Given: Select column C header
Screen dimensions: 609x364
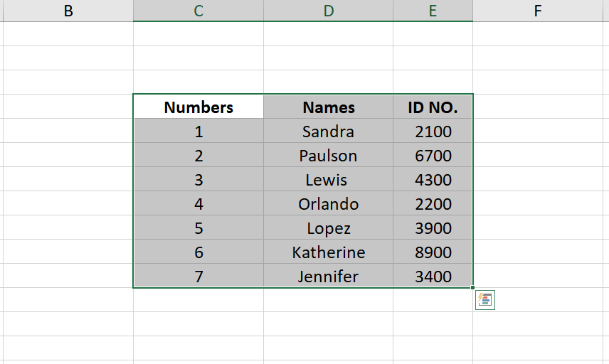Looking at the screenshot, I should (198, 11).
